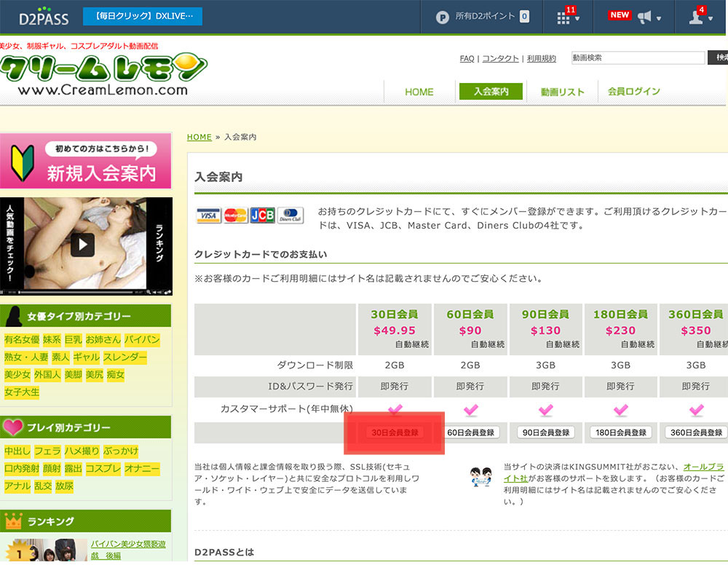Open the 利用規約 link
Viewport: 728px width, 573px height.
tap(541, 58)
